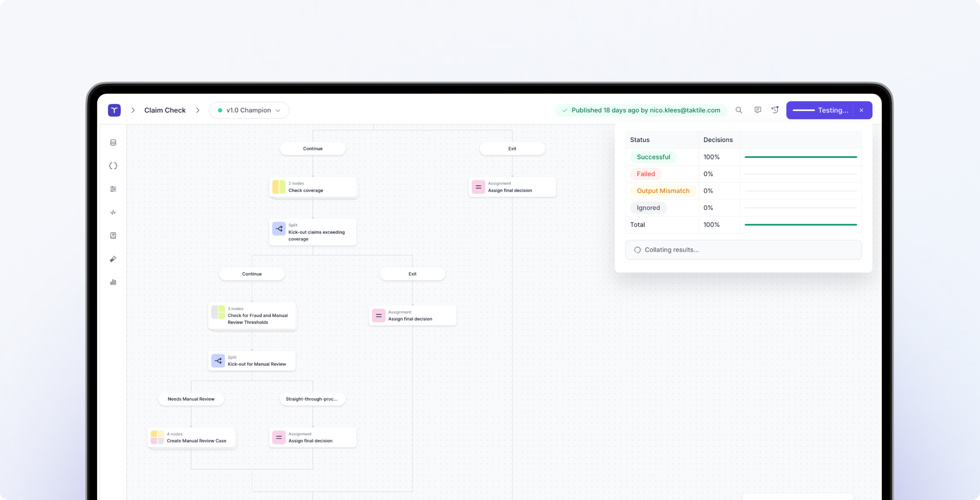
Task: Select the Successful status badge
Action: click(653, 157)
